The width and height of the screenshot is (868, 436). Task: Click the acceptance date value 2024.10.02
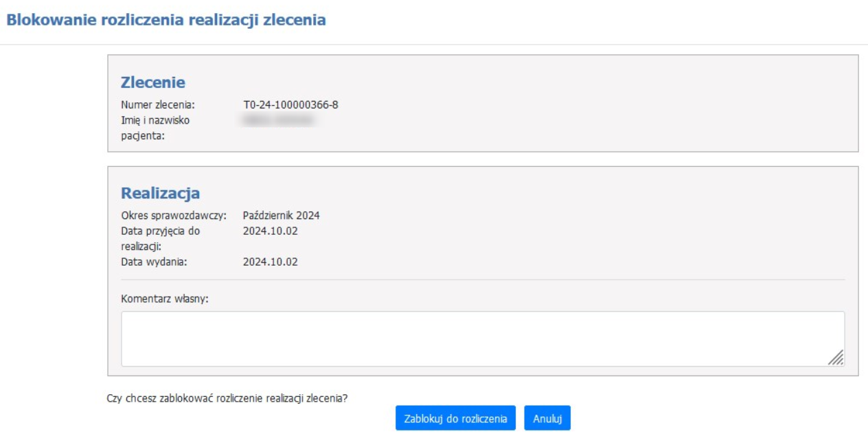coord(270,231)
